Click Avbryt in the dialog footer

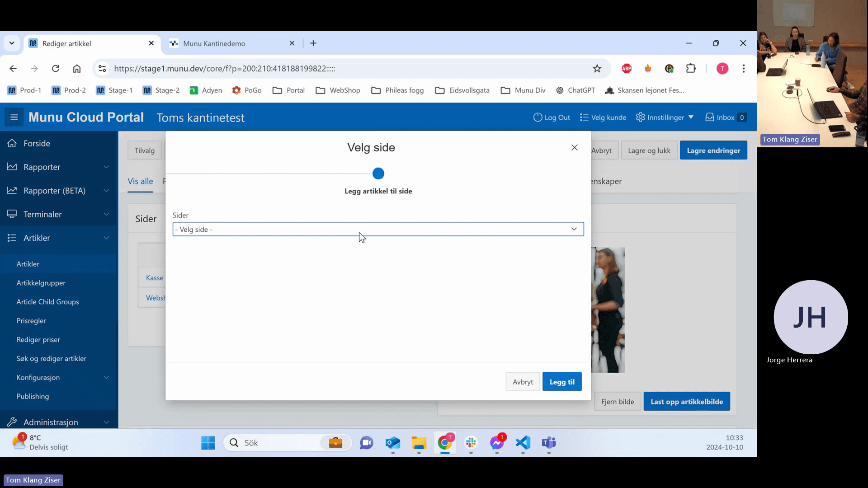pos(523,382)
